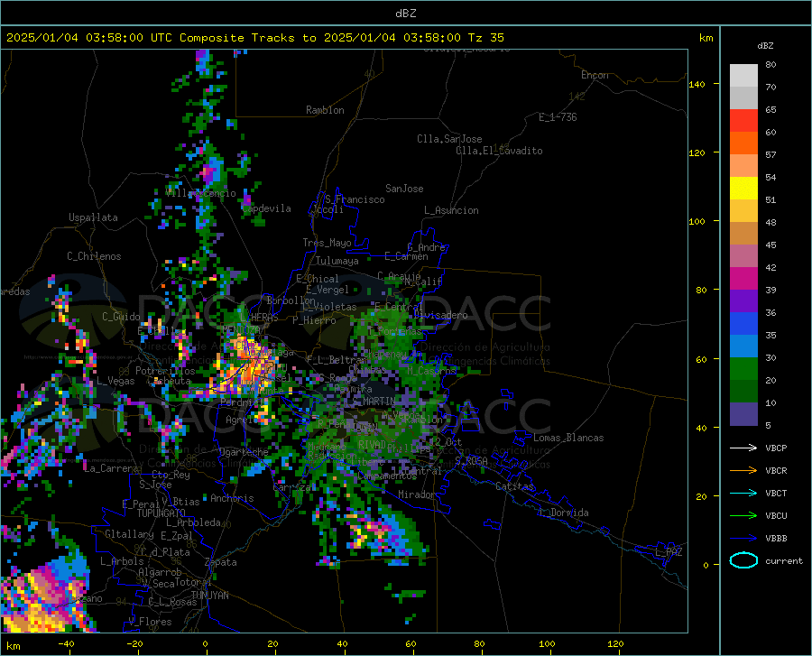Click the C_Chilenos label

[94, 256]
